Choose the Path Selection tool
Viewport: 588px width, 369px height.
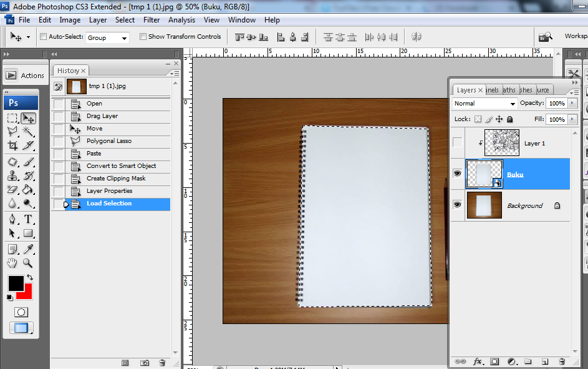tap(12, 233)
